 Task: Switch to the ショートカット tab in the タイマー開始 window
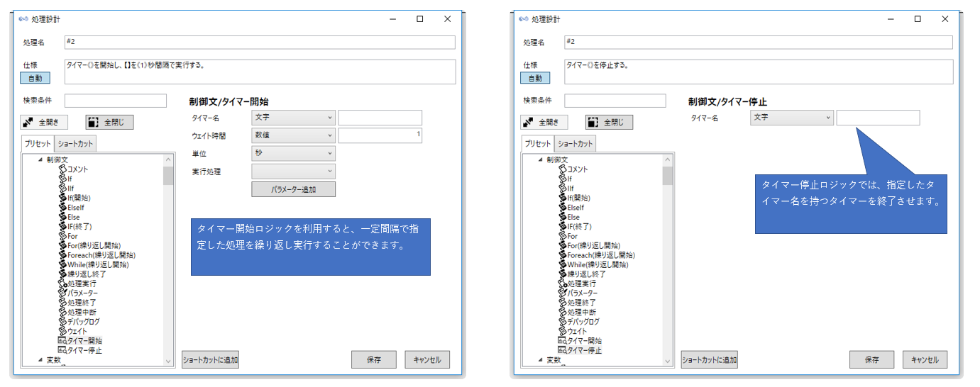point(75,144)
